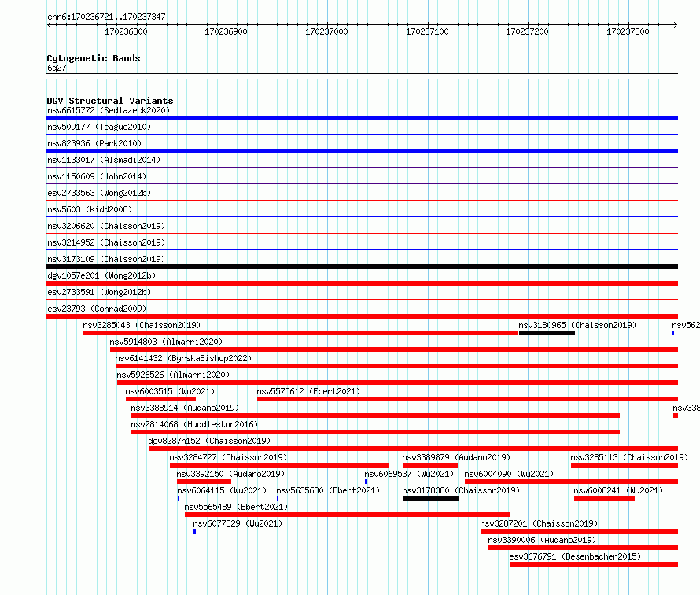Open the nsv5914803 (Almarri2020) label
The width and height of the screenshot is (700, 595).
pyautogui.click(x=166, y=342)
